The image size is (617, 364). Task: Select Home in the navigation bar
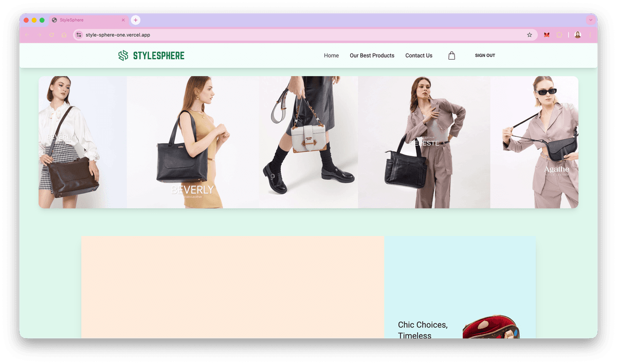click(331, 56)
